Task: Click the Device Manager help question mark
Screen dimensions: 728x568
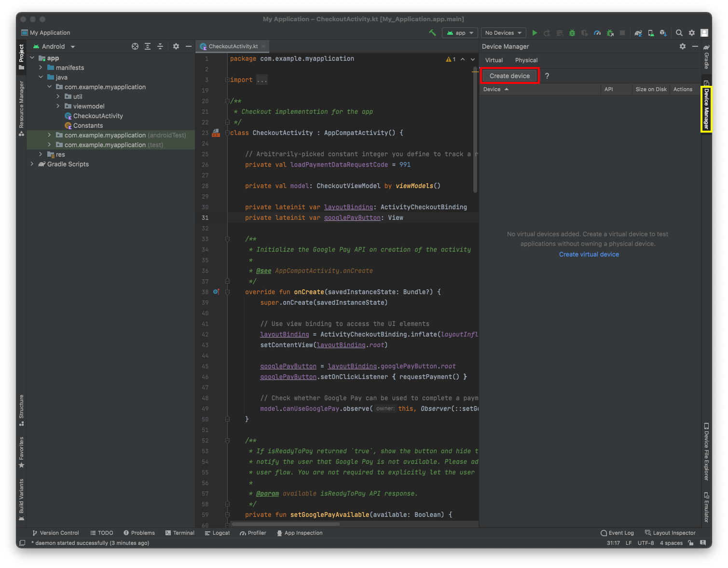Action: pos(547,76)
